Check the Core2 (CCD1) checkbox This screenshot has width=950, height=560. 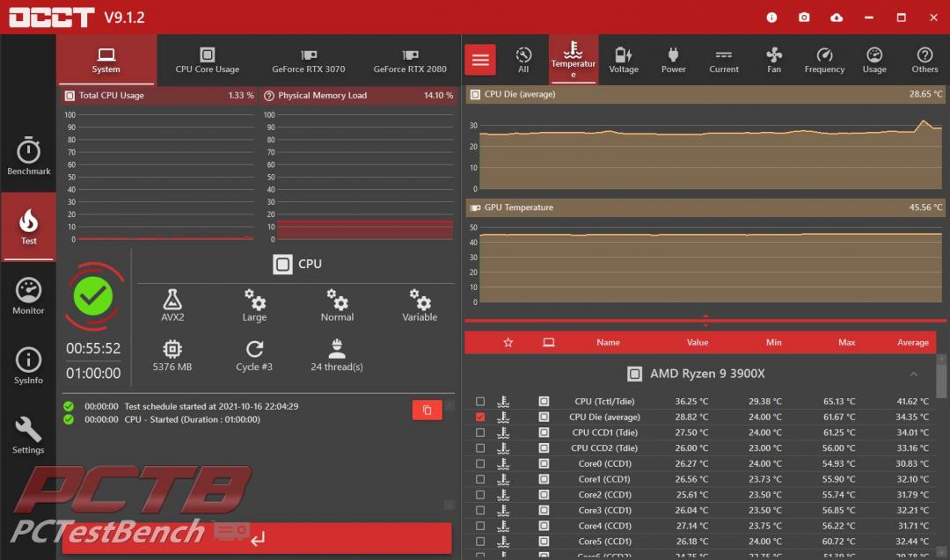click(480, 495)
